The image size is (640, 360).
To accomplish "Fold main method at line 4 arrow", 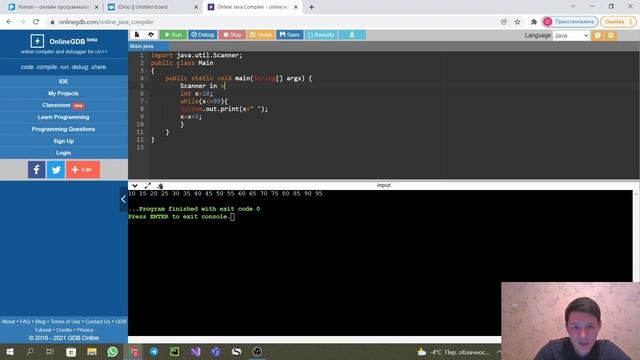I will click(147, 78).
